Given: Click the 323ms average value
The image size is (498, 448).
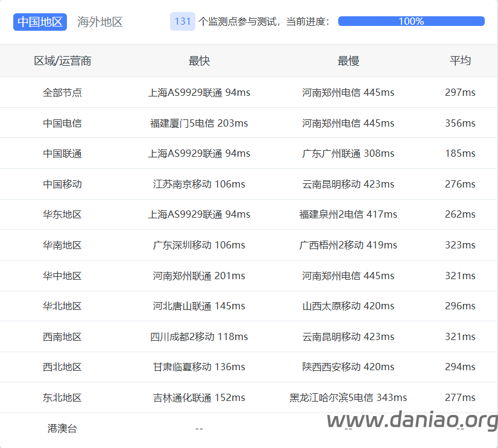Looking at the screenshot, I should click(x=460, y=245).
